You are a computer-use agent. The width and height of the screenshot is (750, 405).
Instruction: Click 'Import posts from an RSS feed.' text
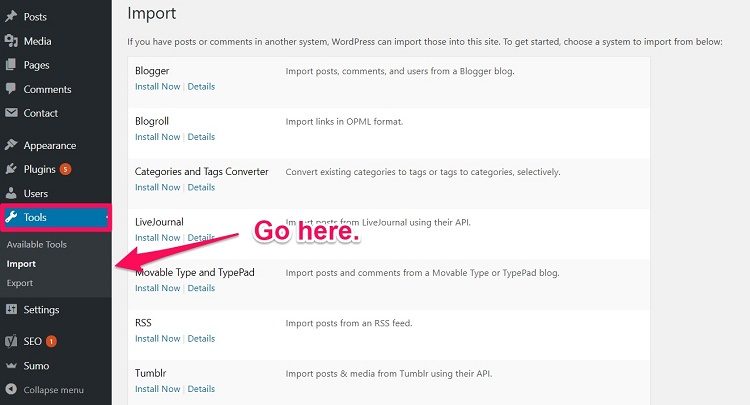click(x=349, y=323)
